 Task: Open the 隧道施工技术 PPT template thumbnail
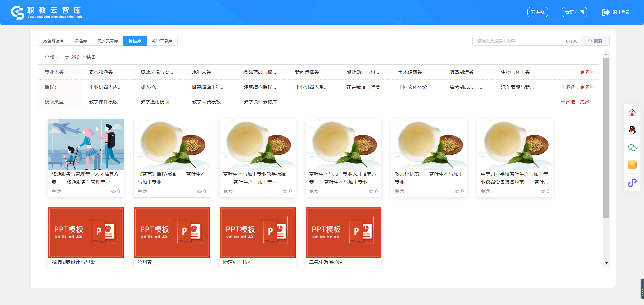click(x=257, y=232)
